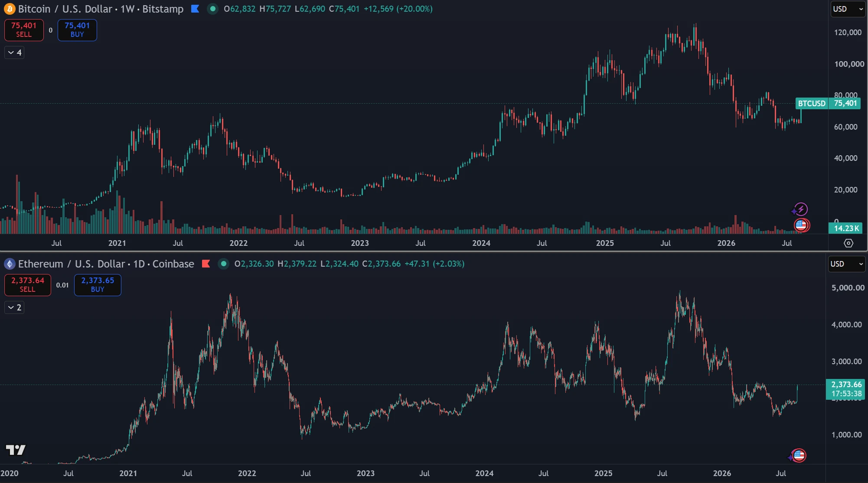Click the 100,000 price axis label
Image resolution: width=868 pixels, height=483 pixels.
pyautogui.click(x=849, y=64)
